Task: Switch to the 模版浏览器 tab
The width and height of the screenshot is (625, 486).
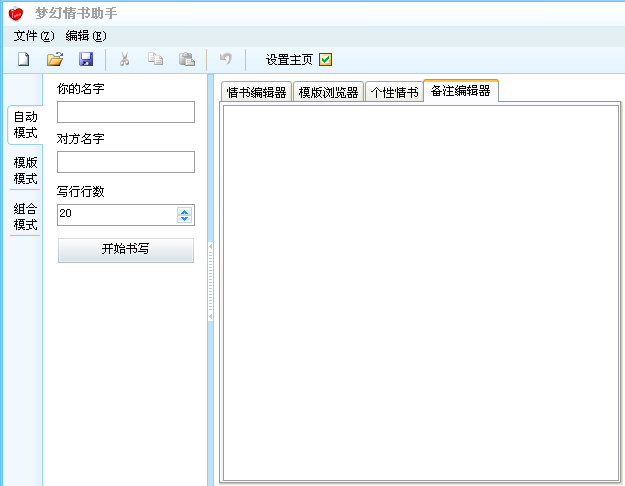Action: click(328, 92)
